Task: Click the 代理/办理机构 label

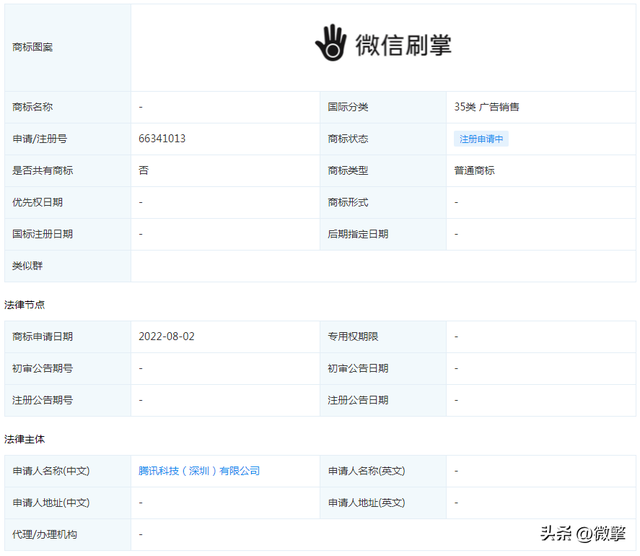Action: tap(45, 535)
